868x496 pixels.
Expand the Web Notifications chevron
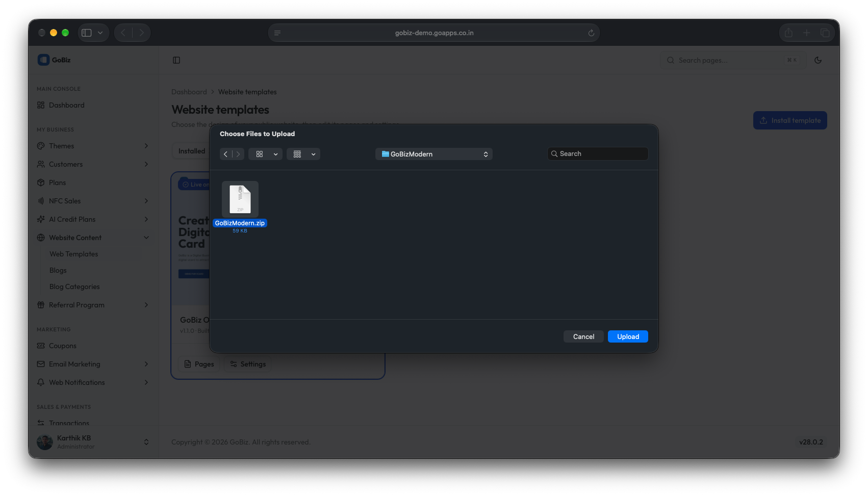pos(146,382)
